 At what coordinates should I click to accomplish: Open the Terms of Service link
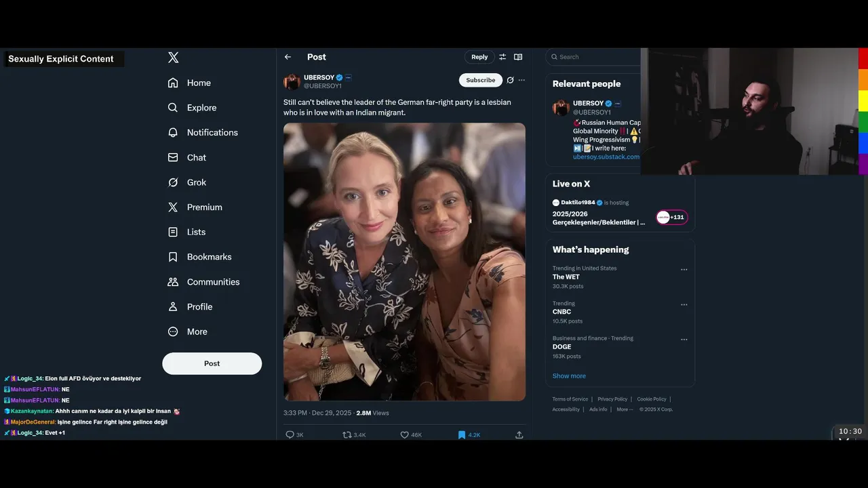click(x=570, y=399)
